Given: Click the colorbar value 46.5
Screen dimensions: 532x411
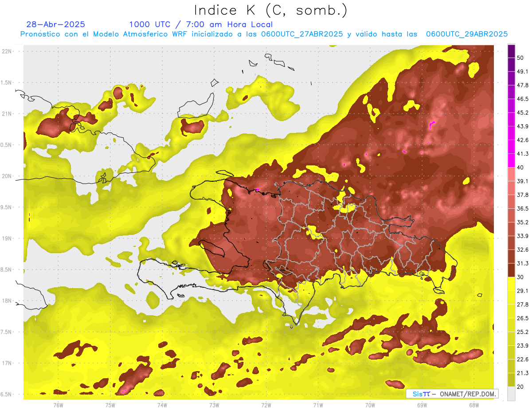Looking at the screenshot, I should click(523, 99).
